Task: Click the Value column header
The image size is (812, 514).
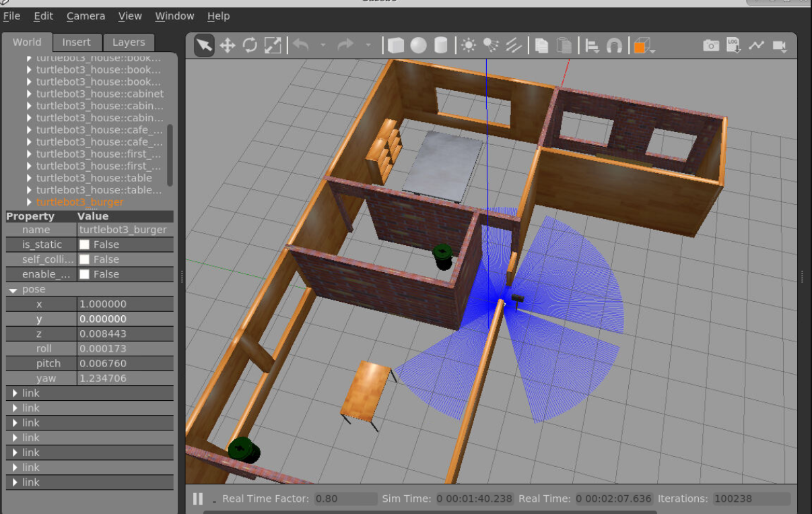Action: pyautogui.click(x=125, y=216)
